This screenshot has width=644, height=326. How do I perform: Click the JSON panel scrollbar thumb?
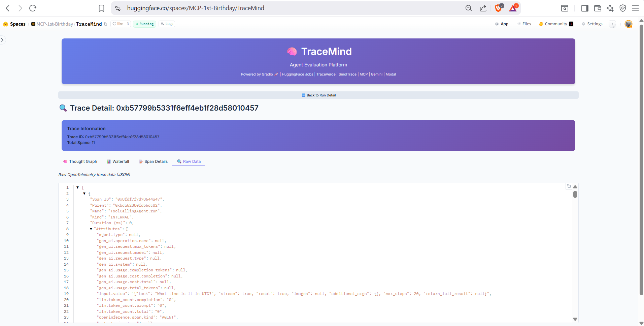(x=575, y=194)
